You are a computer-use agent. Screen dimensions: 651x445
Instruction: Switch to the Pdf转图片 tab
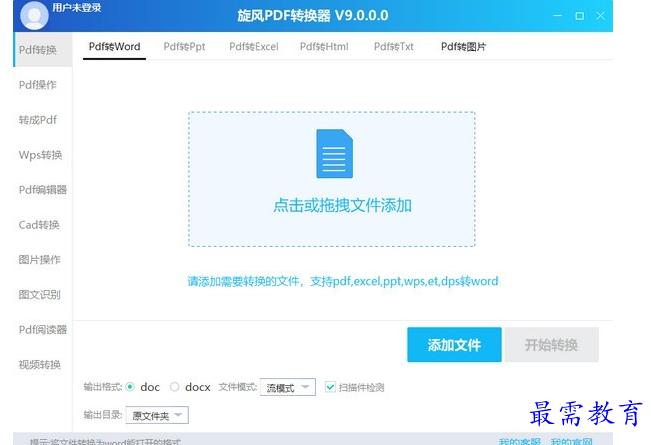click(463, 46)
